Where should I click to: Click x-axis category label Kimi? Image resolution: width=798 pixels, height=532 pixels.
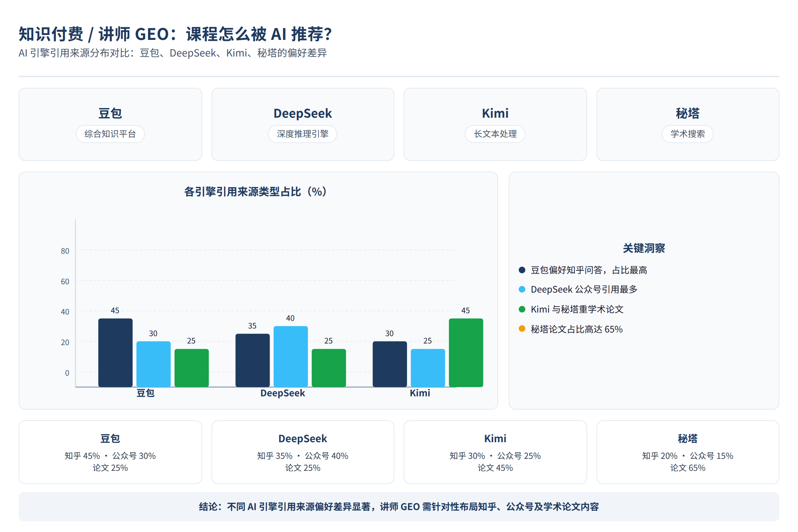420,393
